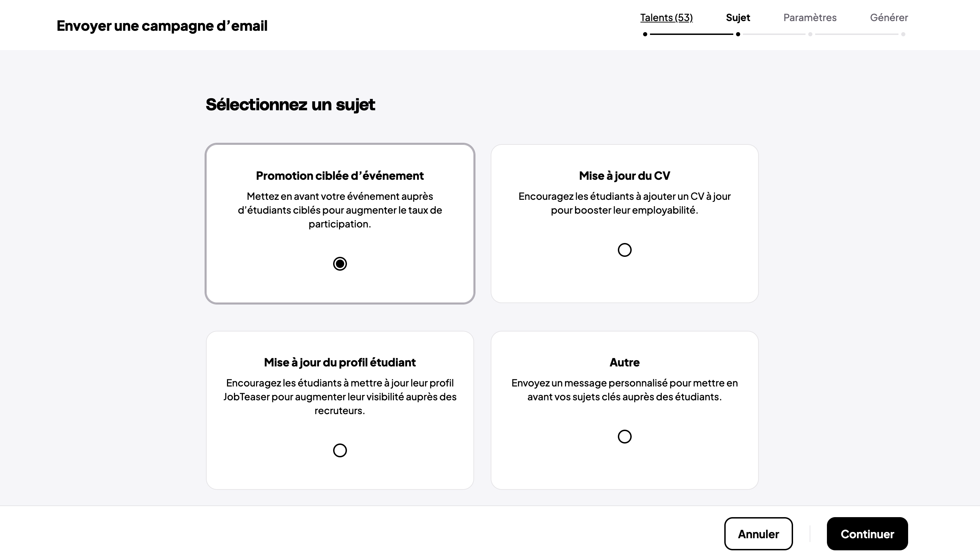
Task: Cancel the campaign with Annuler
Action: coord(758,534)
